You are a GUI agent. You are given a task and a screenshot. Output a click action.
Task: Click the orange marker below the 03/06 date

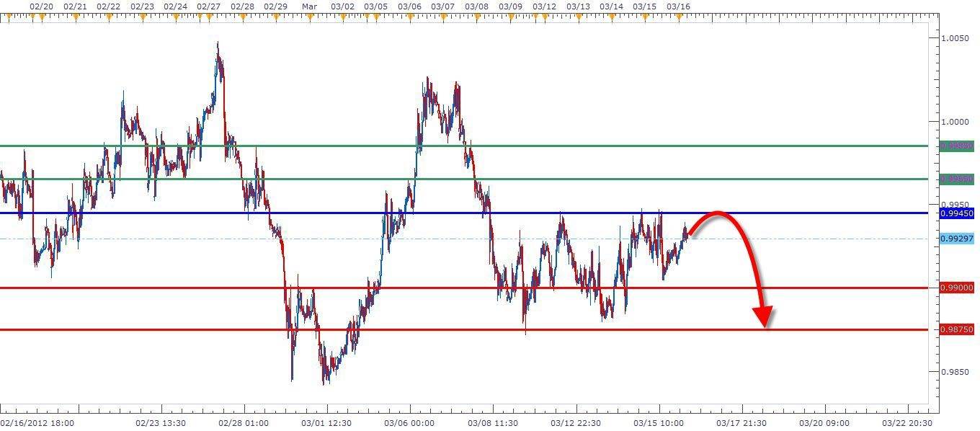point(409,17)
